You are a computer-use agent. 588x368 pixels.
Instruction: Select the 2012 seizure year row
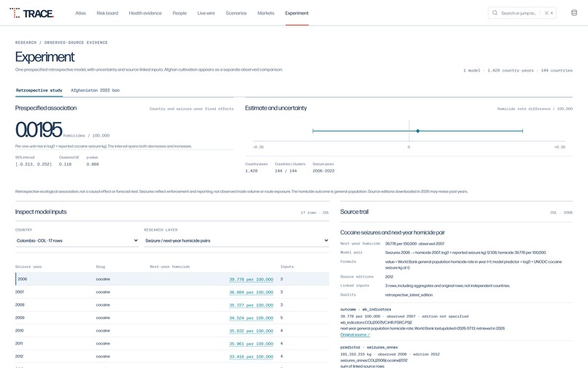172,356
